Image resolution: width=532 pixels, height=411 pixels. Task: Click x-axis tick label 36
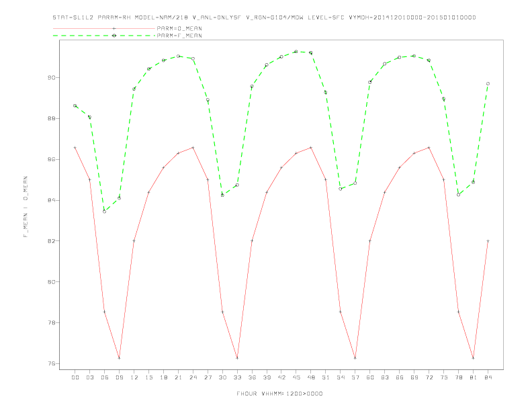tap(252, 377)
